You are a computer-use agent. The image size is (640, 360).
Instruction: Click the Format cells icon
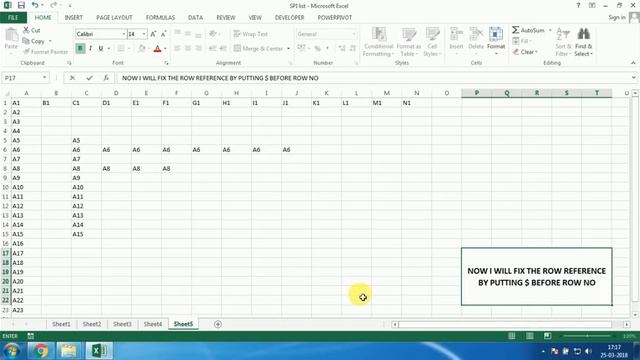click(x=496, y=34)
